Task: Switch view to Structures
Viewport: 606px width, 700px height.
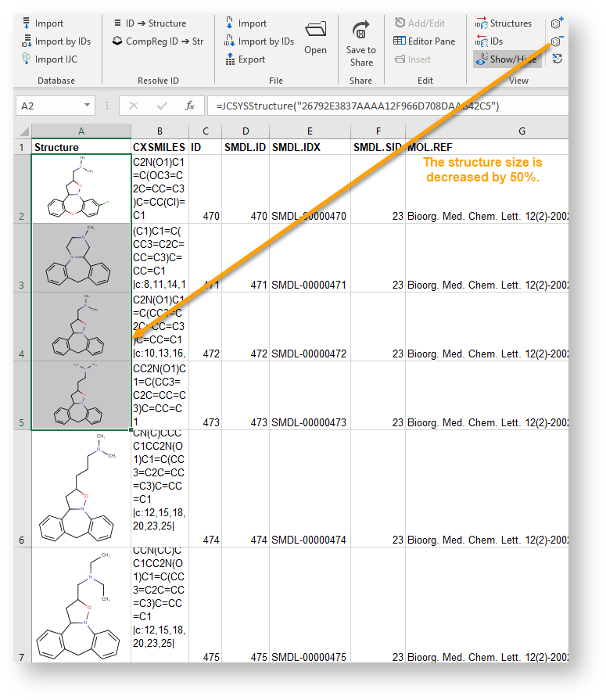Action: 503,23
